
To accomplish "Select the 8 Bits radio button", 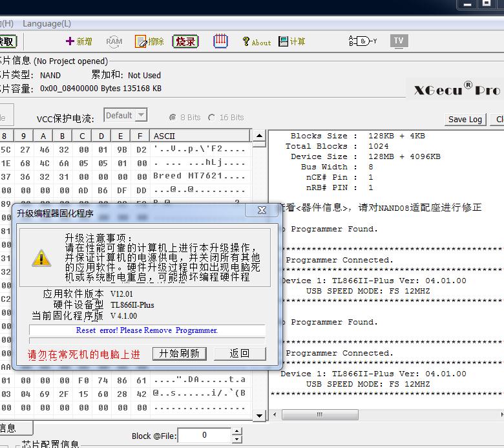I will (x=173, y=118).
